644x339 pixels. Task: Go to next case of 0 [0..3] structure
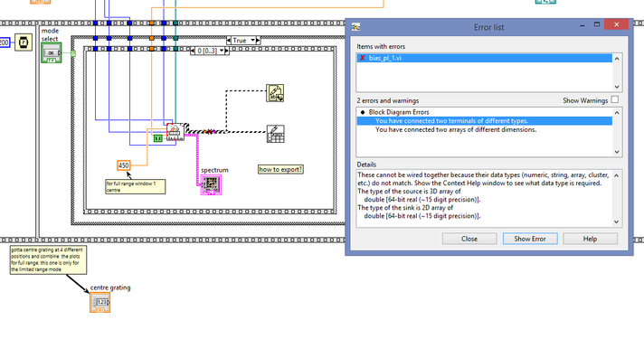tap(227, 51)
